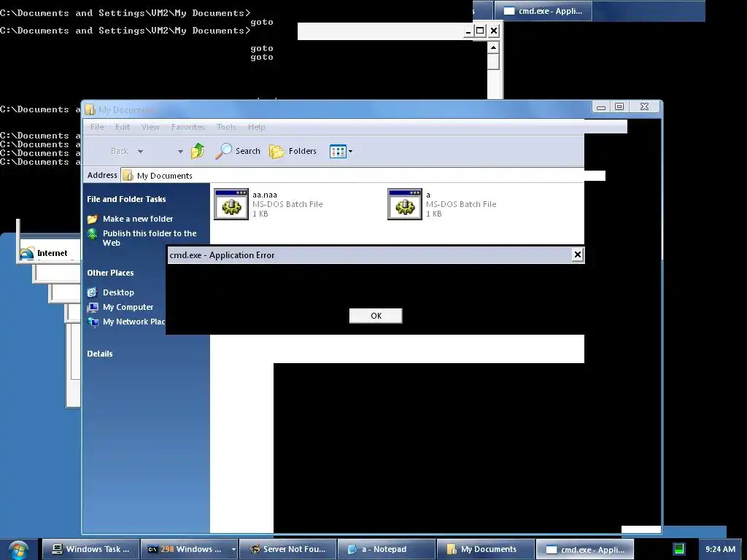Open My Computer from Other Places
Viewport: 747px width, 560px height.
pyautogui.click(x=128, y=307)
